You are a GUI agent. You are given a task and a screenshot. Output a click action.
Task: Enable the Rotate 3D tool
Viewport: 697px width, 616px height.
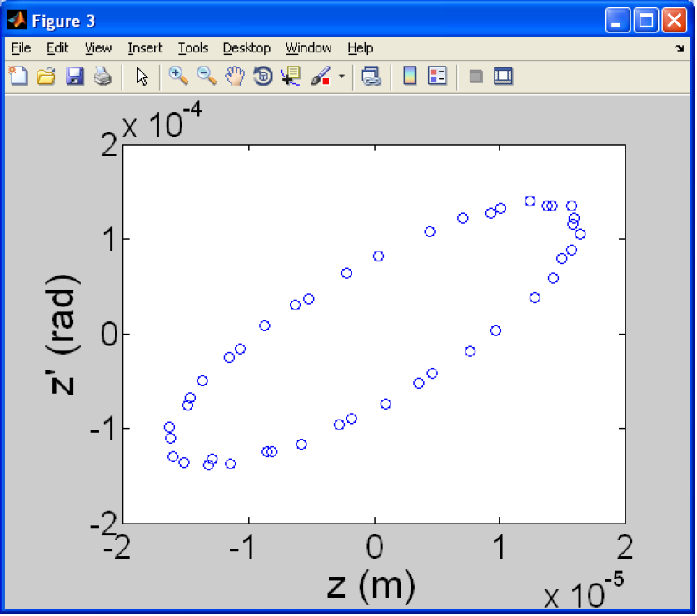pyautogui.click(x=262, y=76)
